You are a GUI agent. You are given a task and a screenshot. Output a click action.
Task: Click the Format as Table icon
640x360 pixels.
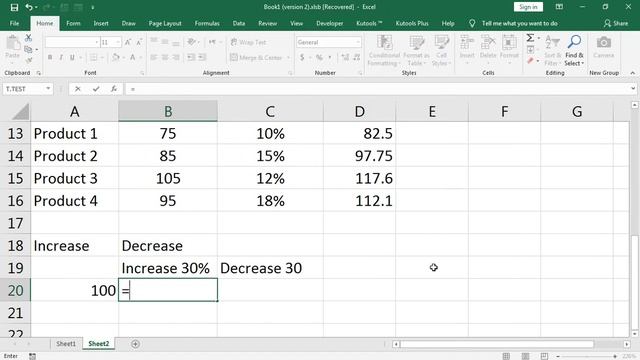coord(416,42)
